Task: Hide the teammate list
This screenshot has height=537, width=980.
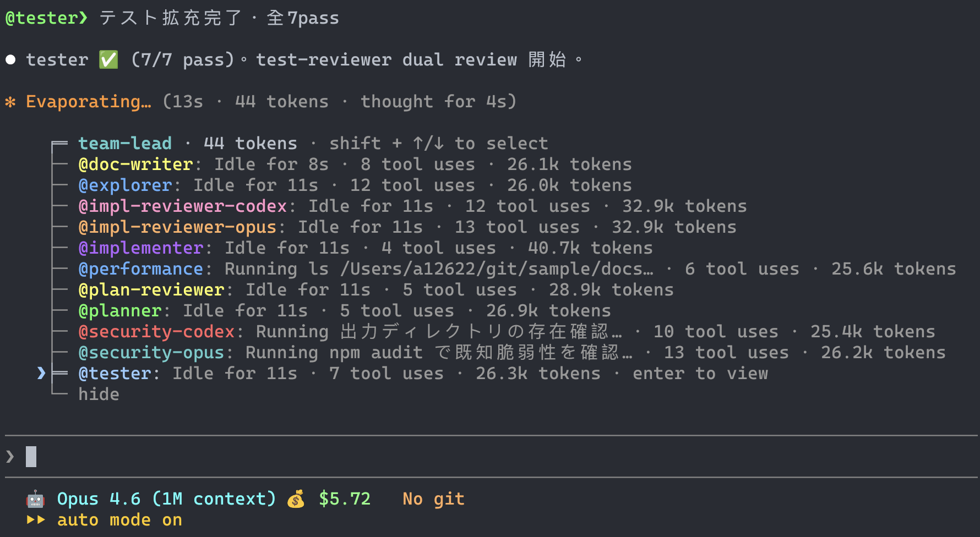Action: coord(99,394)
